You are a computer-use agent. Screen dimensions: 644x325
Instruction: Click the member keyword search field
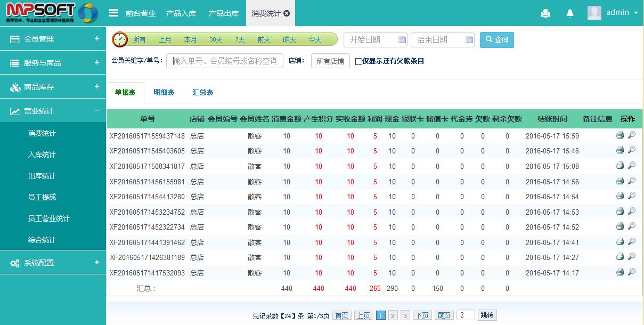[225, 61]
